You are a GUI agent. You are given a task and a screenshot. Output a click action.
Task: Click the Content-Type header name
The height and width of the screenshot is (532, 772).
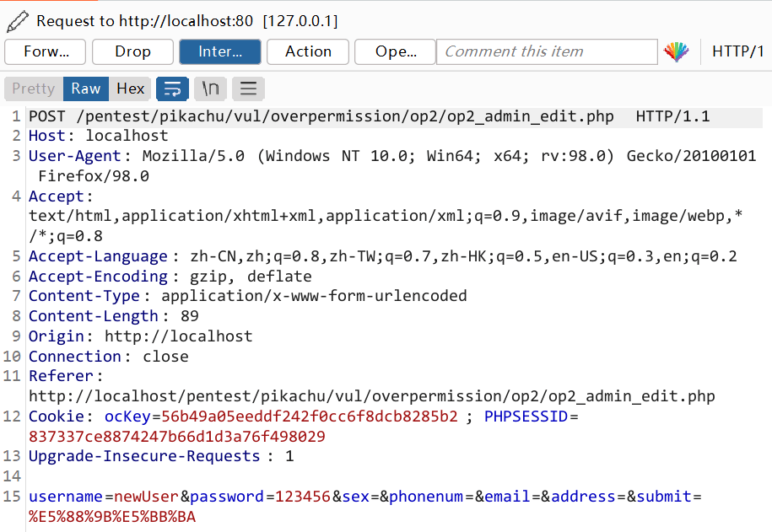pos(84,296)
